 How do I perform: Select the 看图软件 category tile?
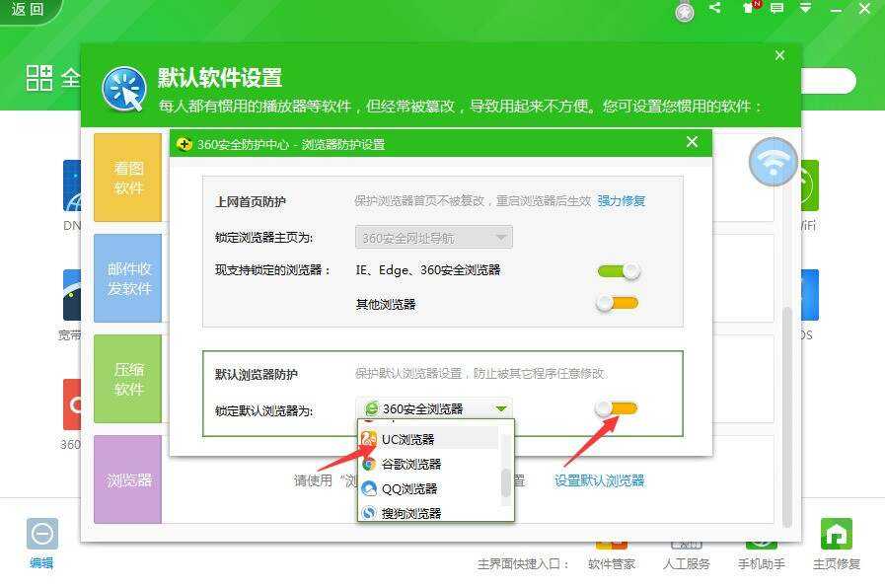pos(128,178)
